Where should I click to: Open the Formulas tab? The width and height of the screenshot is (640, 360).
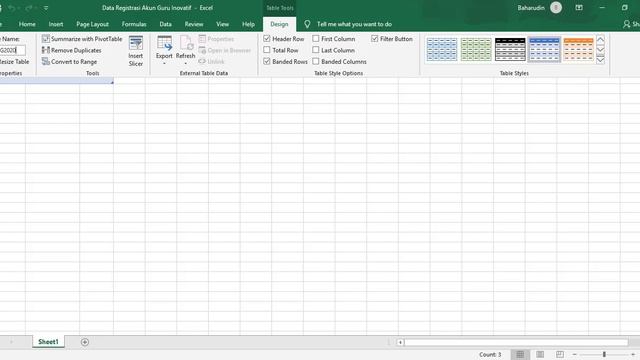[134, 24]
